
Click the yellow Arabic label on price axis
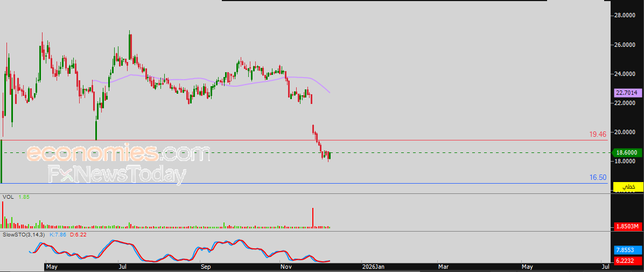pos(628,187)
